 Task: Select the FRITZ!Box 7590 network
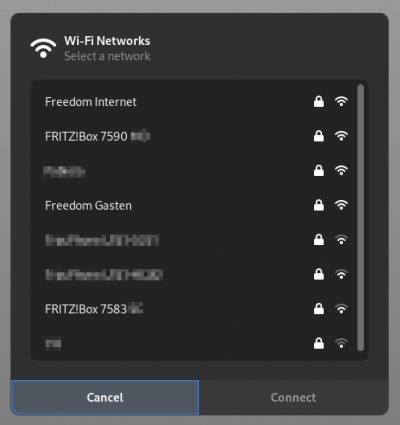tap(194, 136)
